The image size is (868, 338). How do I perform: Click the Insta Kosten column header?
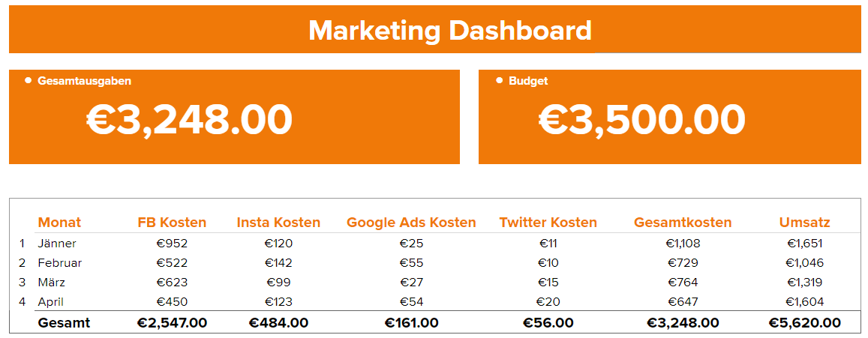click(x=278, y=223)
